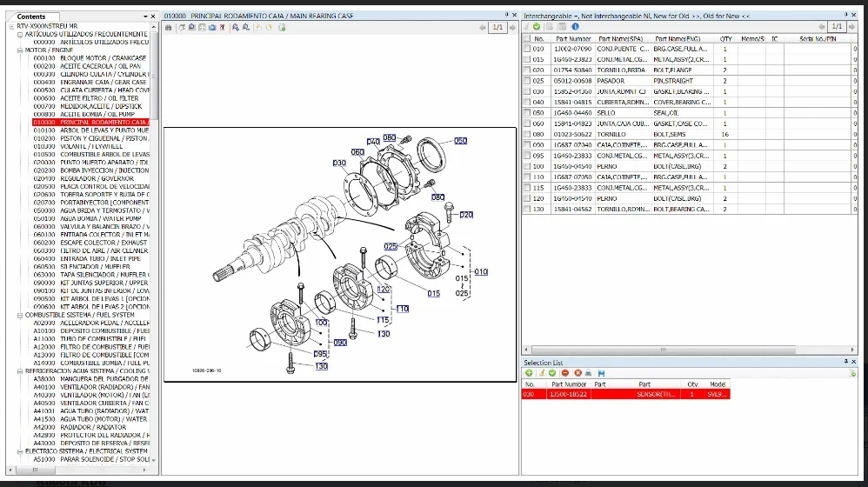Tick the checkbox for part No. 050 SELLO

pos(527,112)
